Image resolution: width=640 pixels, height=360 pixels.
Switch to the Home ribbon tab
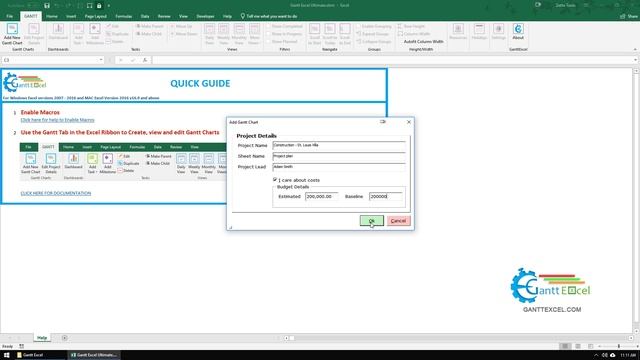tap(52, 16)
